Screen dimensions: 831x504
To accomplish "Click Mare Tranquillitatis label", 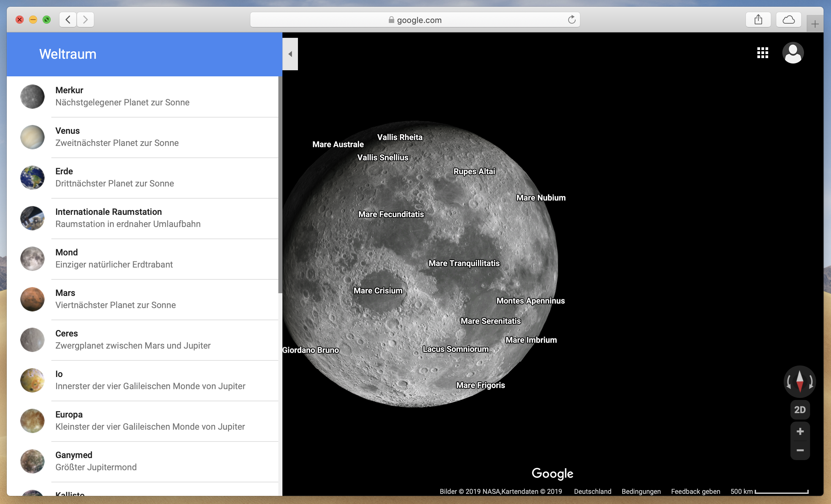I will point(464,263).
